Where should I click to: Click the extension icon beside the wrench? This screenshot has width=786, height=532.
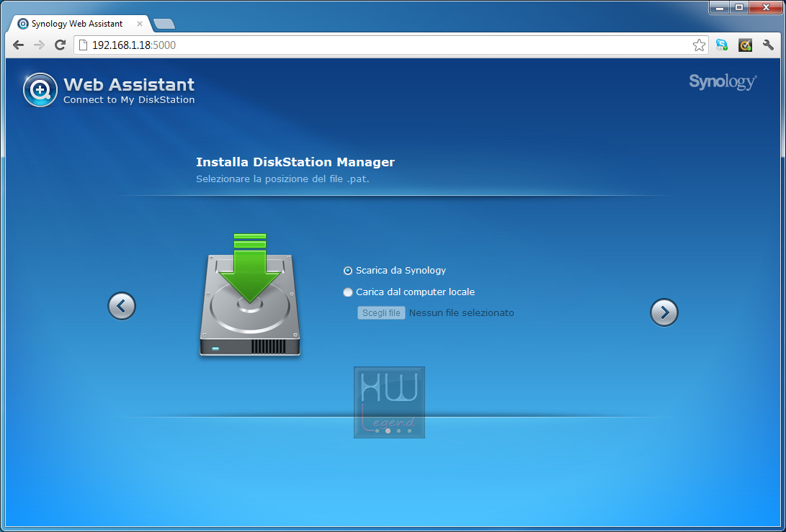click(x=746, y=45)
